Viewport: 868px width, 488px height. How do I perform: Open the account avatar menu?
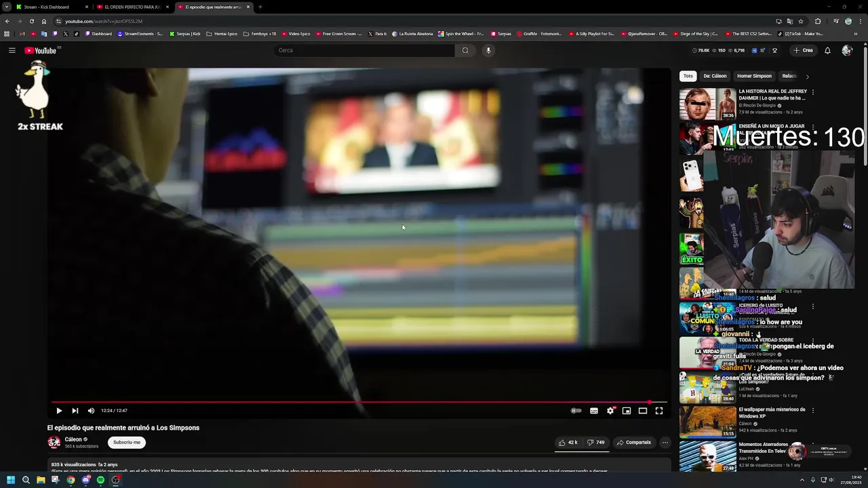click(847, 50)
